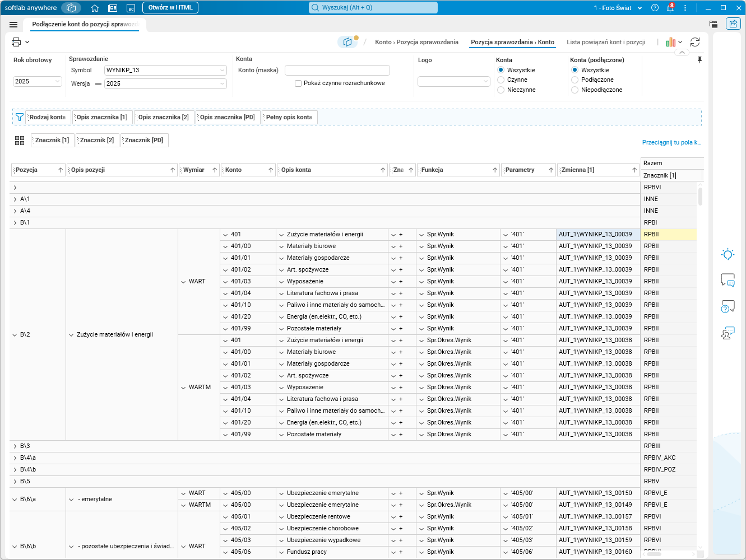Screen dimensions: 746x560
Task: Expand the B\3 row
Action: coord(15,446)
